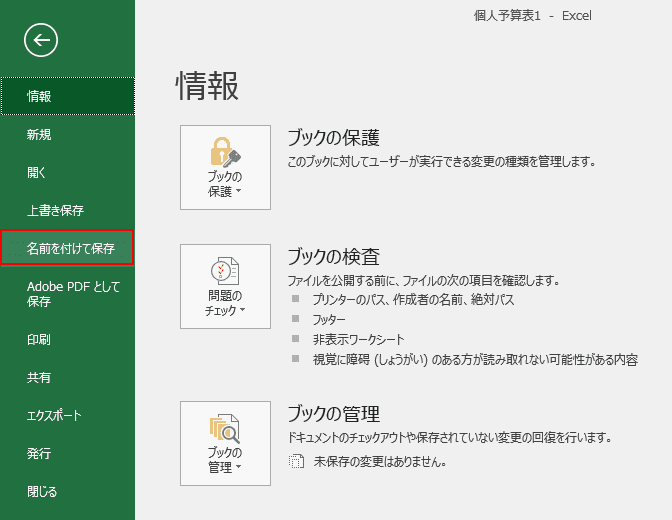This screenshot has height=520, width=672.
Task: Open the 問題のチェック document inspect button
Action: pos(225,286)
